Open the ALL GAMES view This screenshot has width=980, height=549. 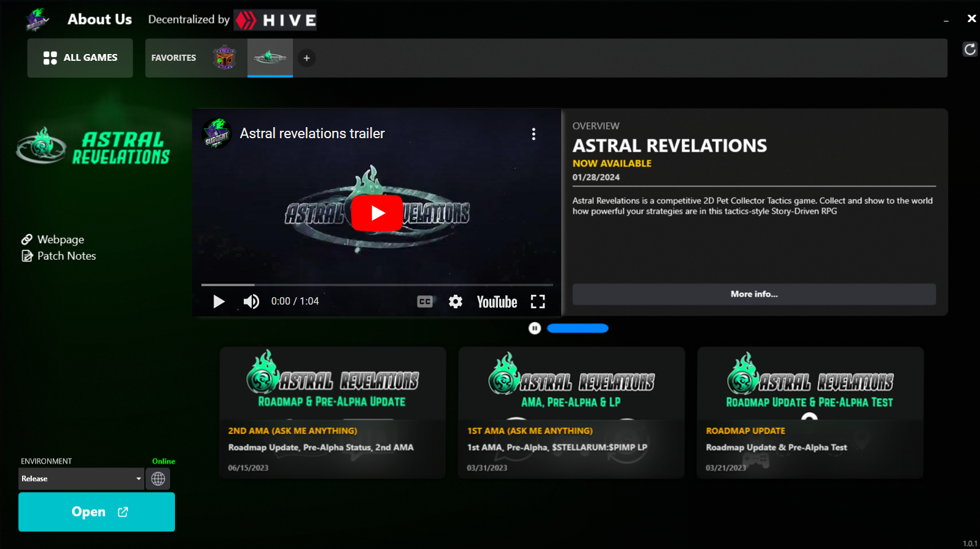[80, 58]
